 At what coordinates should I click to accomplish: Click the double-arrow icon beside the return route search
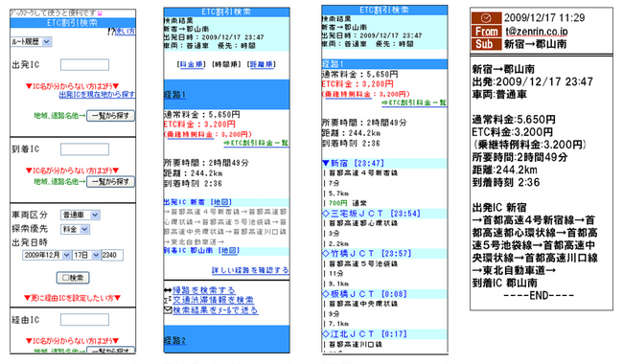[168, 290]
